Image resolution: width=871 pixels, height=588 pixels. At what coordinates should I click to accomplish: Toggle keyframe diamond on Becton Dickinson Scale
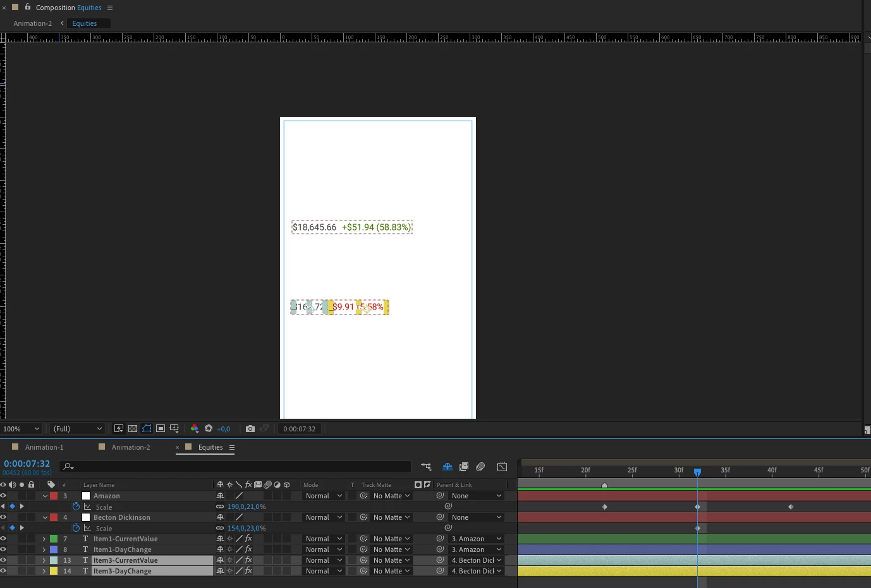(12, 528)
